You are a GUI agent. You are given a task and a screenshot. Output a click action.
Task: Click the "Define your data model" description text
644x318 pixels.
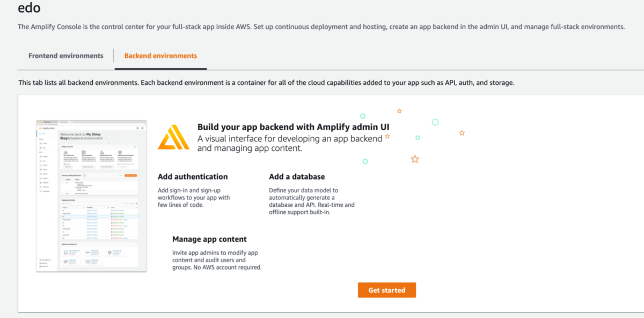coord(311,201)
